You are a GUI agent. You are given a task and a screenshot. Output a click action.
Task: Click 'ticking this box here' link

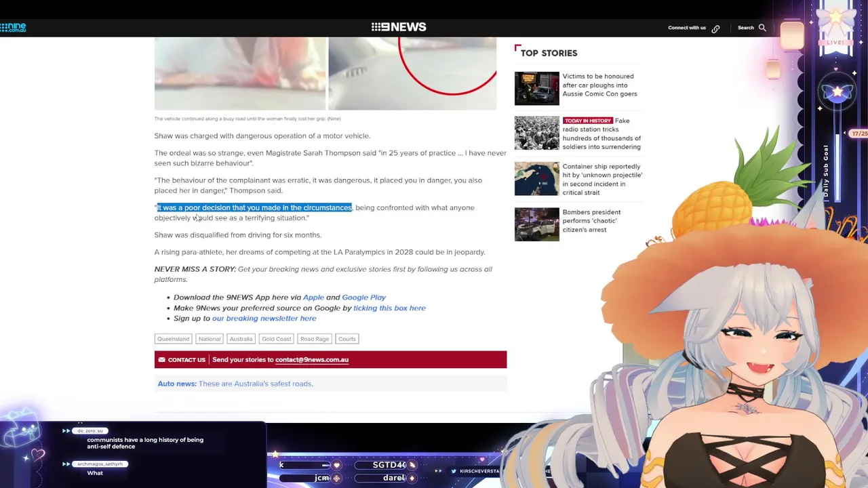coord(389,308)
